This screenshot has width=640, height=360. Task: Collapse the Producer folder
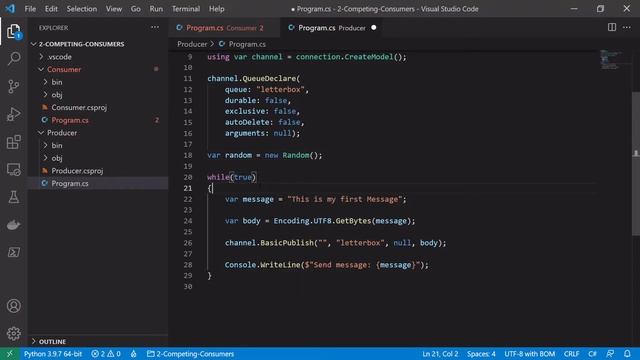tap(41, 133)
